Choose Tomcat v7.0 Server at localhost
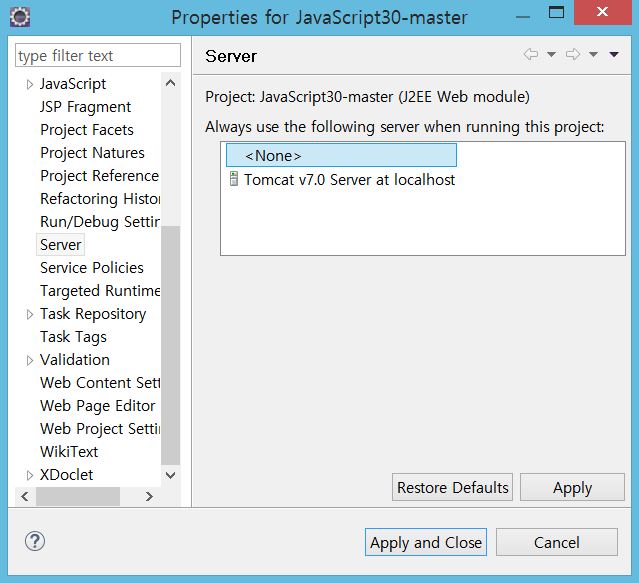This screenshot has width=639, height=583. point(349,180)
